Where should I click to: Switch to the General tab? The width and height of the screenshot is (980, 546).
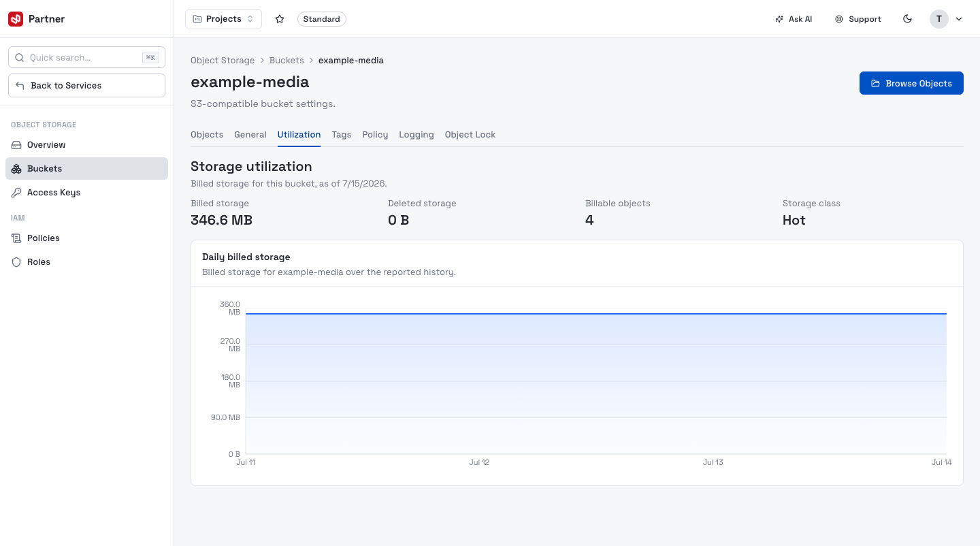coord(250,134)
